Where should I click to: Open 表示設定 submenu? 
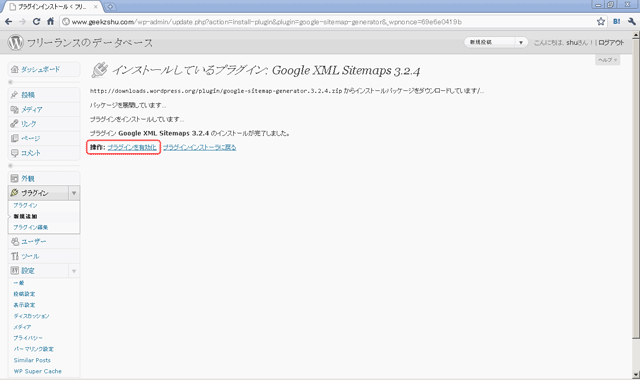[24, 305]
